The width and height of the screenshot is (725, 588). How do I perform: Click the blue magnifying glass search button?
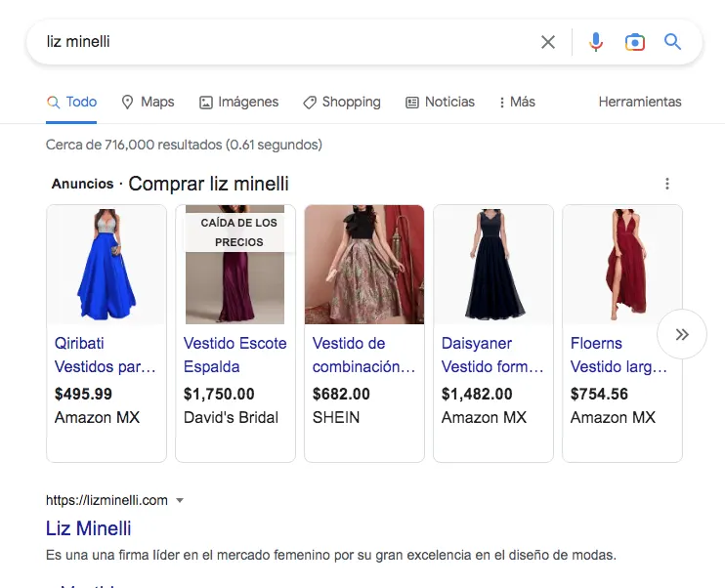click(672, 42)
